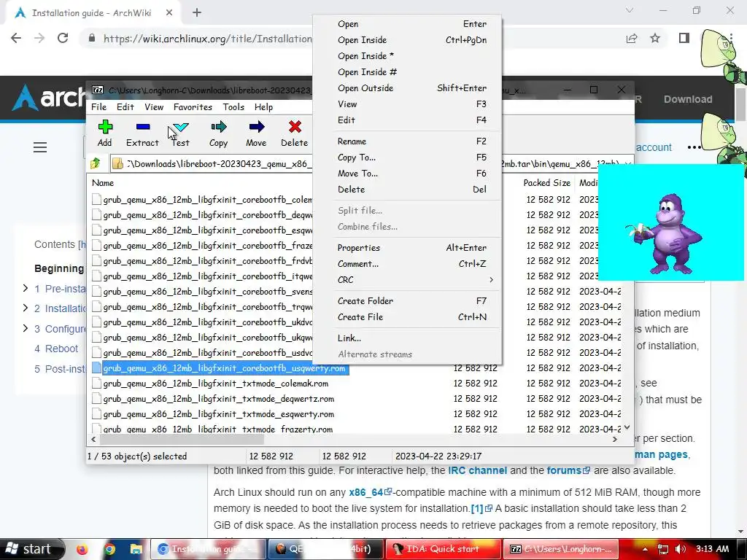Image resolution: width=747 pixels, height=560 pixels.
Task: Click the Move toolbar icon in 7-Zip
Action: tap(256, 127)
